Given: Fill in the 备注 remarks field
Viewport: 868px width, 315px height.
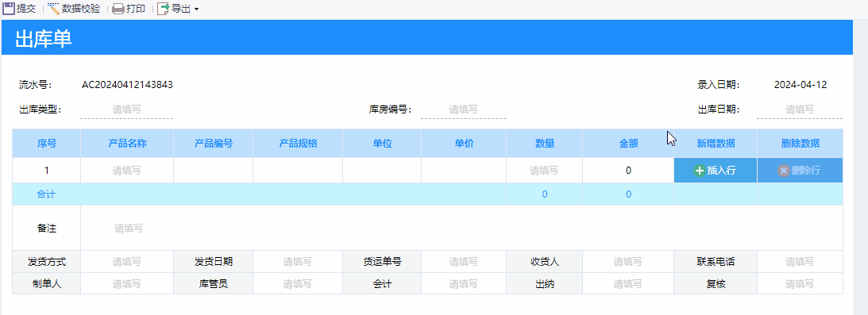Looking at the screenshot, I should point(461,229).
